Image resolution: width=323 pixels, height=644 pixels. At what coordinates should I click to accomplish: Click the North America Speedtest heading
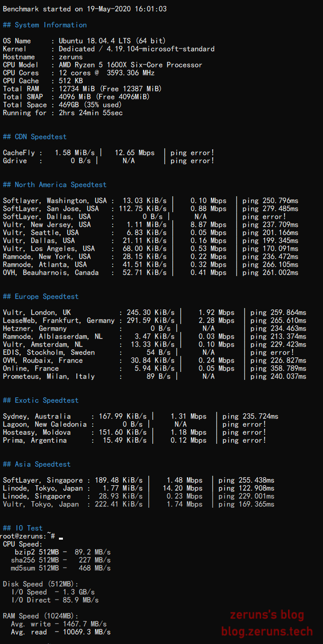coord(55,185)
